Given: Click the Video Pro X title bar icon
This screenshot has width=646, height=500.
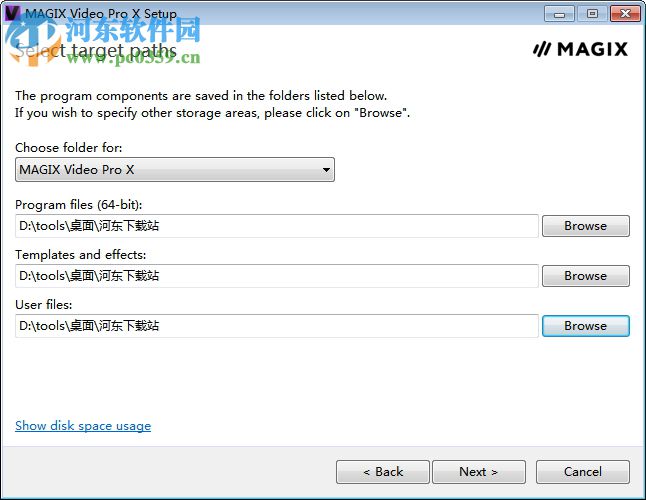Looking at the screenshot, I should tap(12, 13).
